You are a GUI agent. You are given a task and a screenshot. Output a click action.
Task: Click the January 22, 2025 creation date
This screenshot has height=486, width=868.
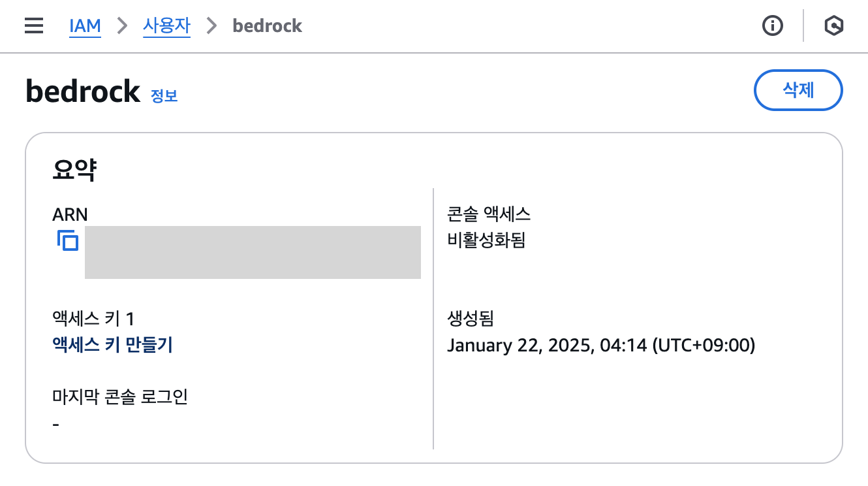point(601,345)
